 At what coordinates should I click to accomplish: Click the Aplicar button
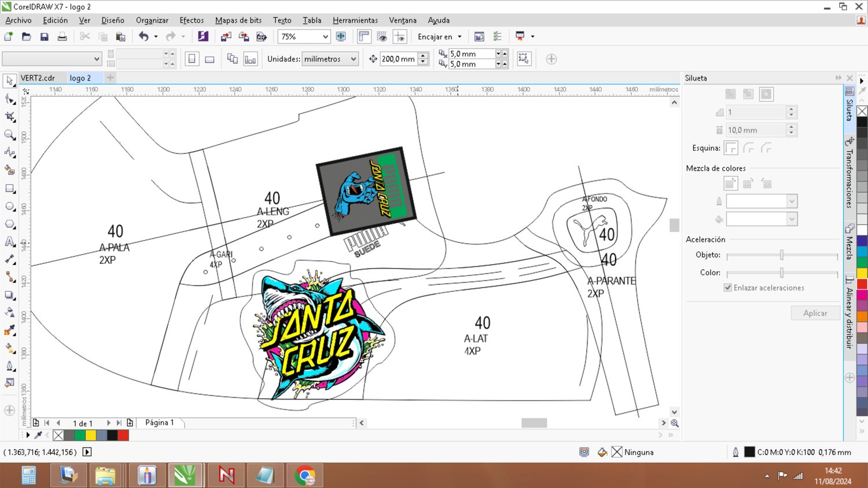[815, 313]
